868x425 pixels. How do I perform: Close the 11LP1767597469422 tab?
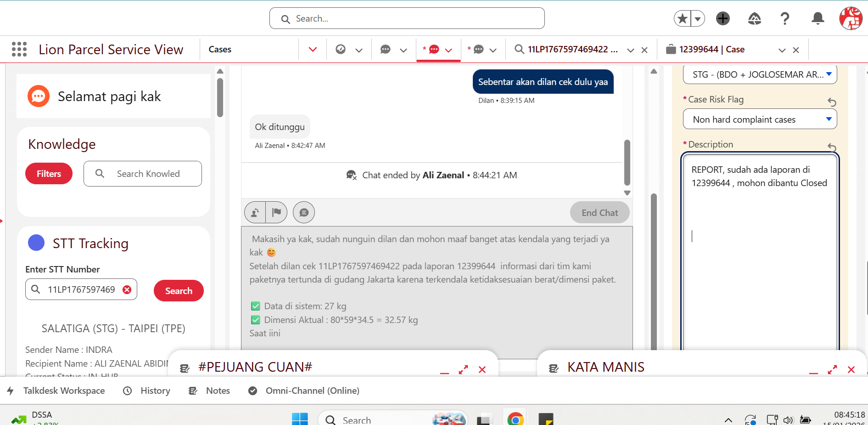coord(644,50)
